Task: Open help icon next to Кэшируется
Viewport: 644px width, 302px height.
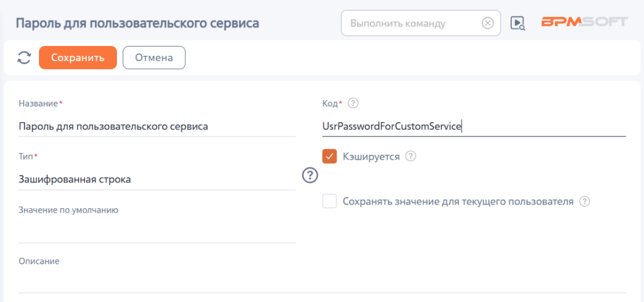Action: [x=411, y=156]
